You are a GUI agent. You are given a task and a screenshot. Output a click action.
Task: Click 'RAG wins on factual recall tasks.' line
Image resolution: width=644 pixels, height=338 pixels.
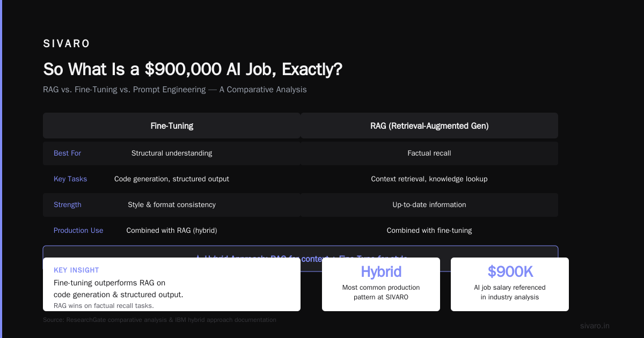pos(104,306)
